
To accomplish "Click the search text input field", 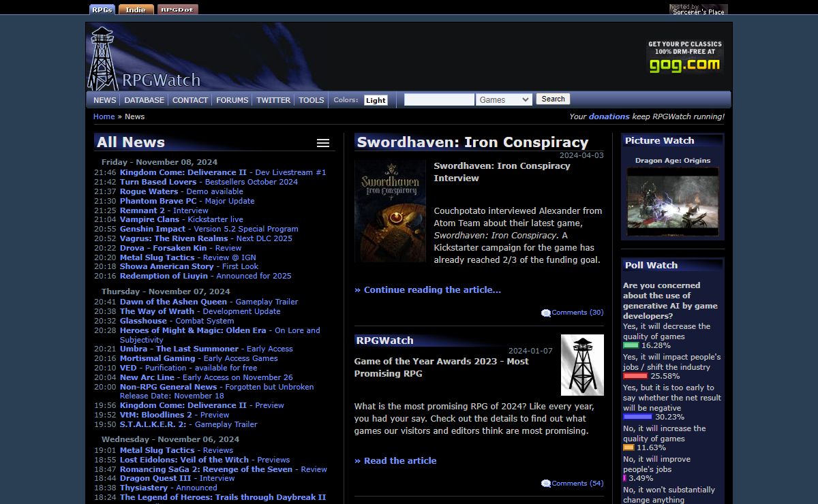I will 439,99.
